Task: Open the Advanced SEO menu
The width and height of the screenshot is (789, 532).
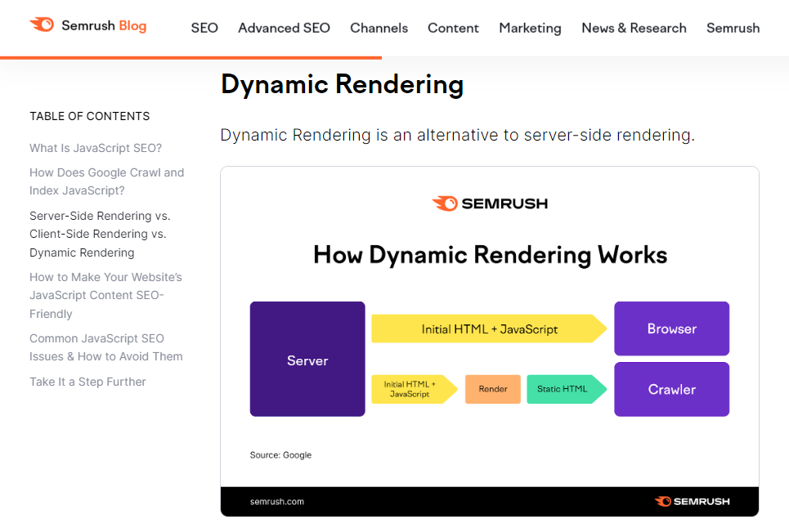Action: click(284, 28)
